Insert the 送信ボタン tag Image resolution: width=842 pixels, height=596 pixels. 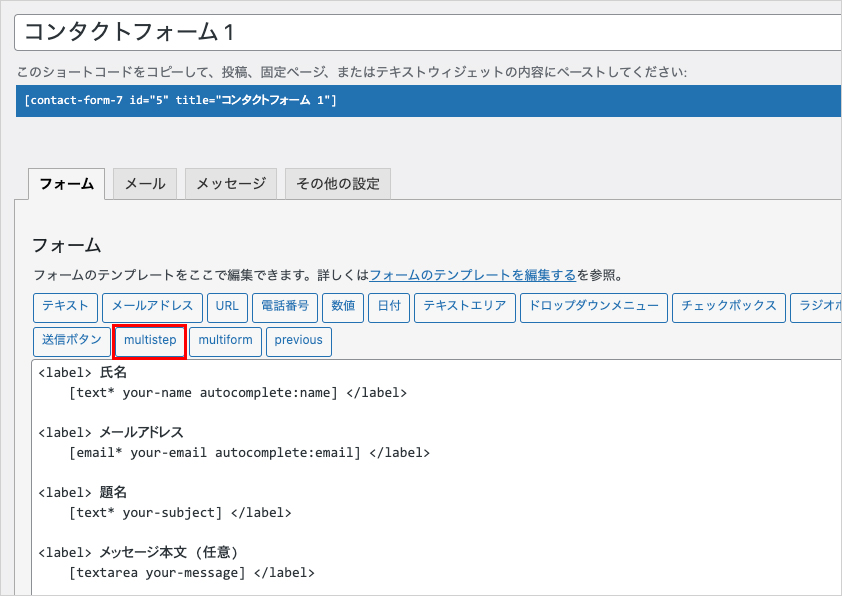(72, 341)
